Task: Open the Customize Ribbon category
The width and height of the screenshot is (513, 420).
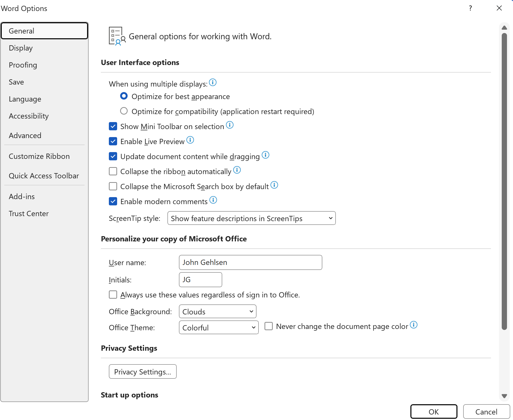Action: point(39,156)
